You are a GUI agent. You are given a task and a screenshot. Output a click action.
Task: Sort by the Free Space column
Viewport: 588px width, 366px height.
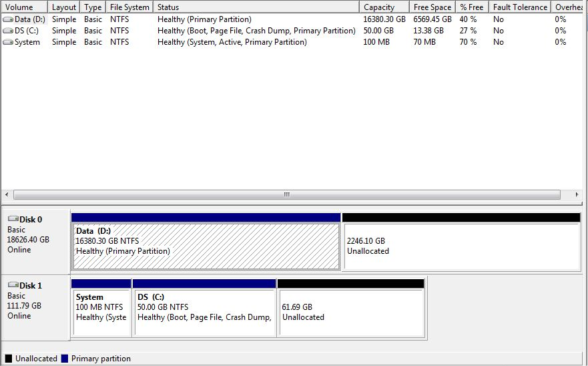[x=432, y=7]
